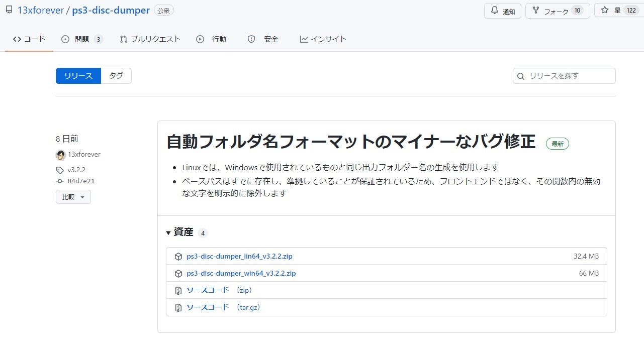This screenshot has height=349, width=644.
Task: Click the 13xforever avatar image
Action: point(61,155)
